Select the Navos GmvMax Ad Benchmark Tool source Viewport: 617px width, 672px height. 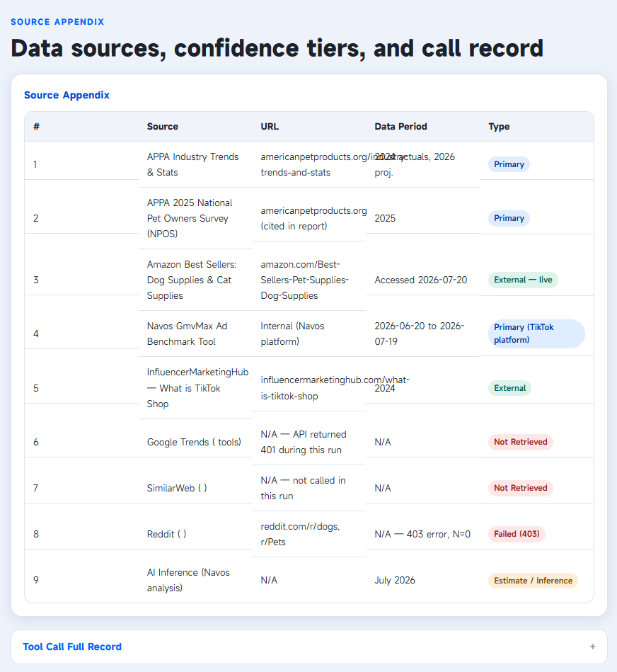[x=187, y=334]
